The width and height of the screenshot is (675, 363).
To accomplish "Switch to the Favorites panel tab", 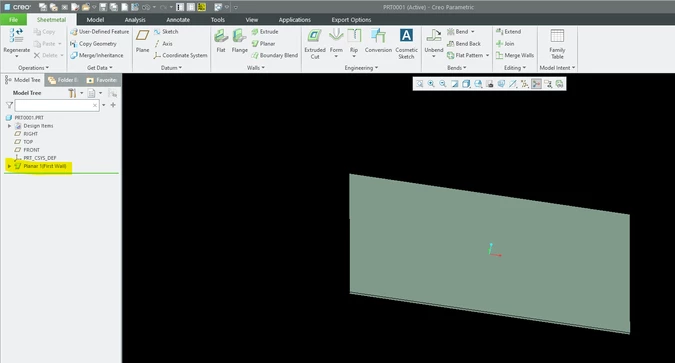I will (x=102, y=80).
